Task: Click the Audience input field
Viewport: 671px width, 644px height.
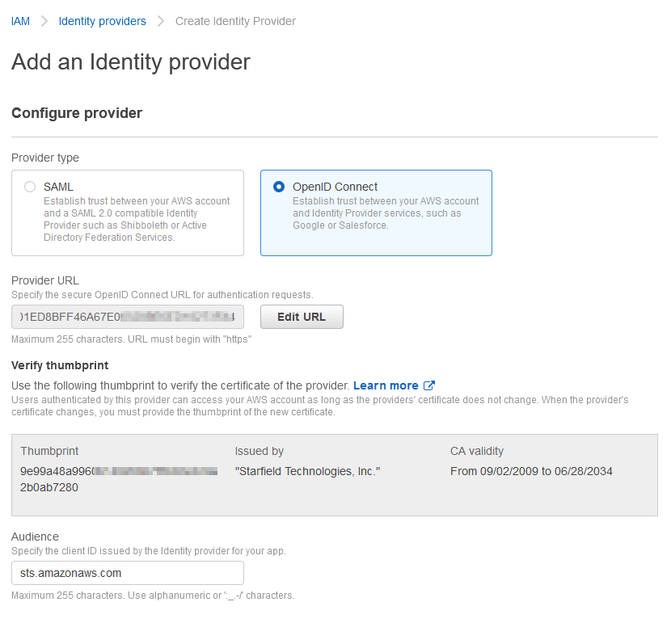Action: tap(128, 573)
